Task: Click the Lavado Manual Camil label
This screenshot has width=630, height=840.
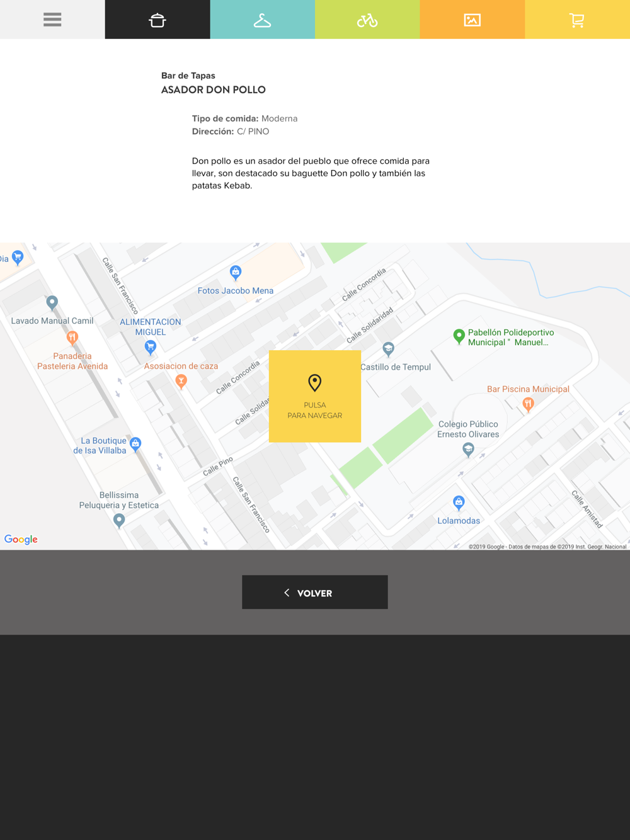Action: tap(52, 321)
